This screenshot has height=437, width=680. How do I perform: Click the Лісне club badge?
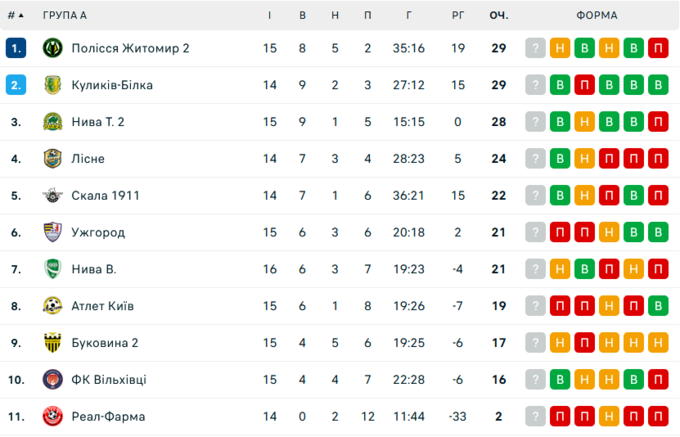[53, 159]
